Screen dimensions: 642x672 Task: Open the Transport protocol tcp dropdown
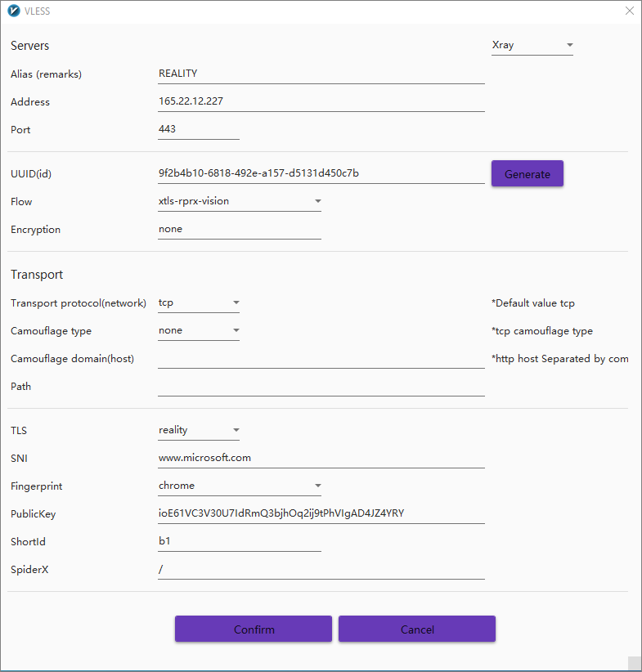click(199, 303)
